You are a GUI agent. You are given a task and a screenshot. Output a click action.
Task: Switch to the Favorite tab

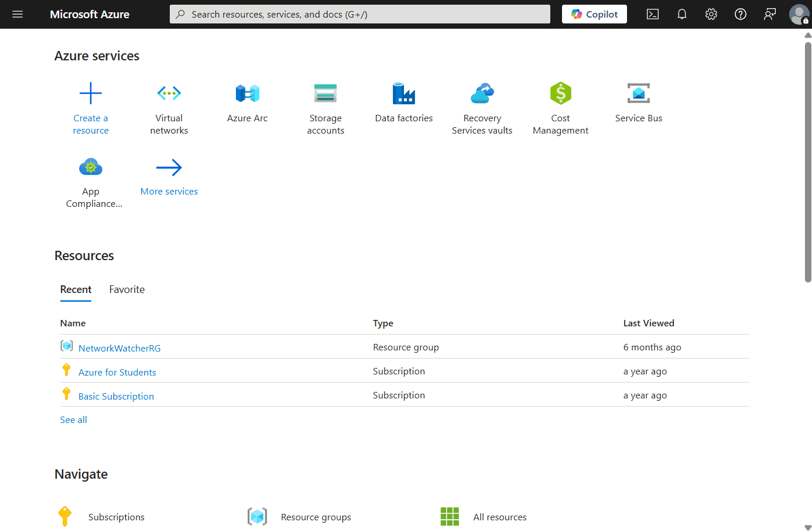click(x=127, y=289)
